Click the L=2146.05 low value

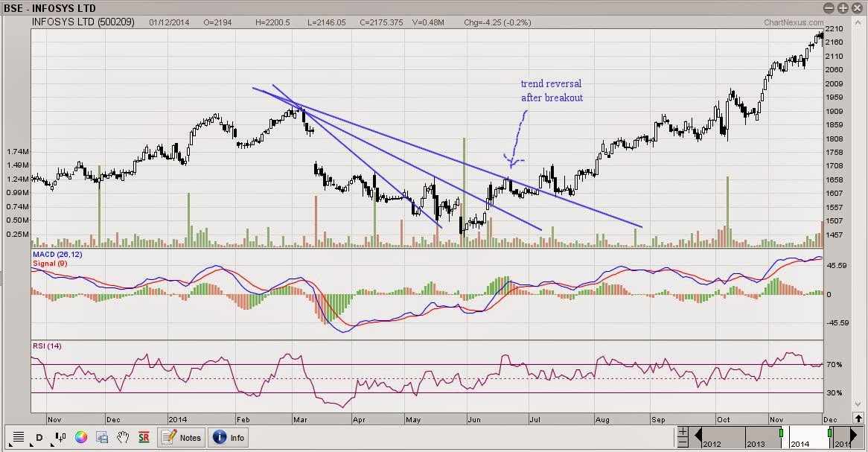click(x=327, y=22)
